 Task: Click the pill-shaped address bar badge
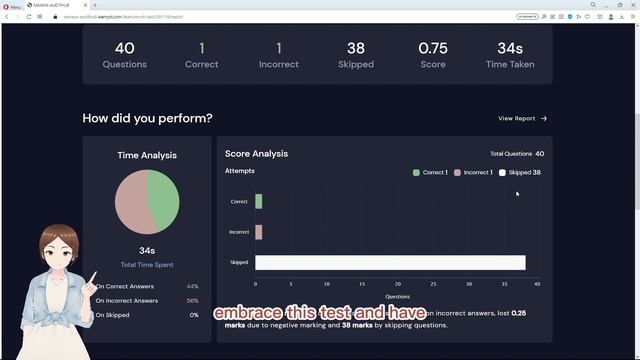click(527, 17)
